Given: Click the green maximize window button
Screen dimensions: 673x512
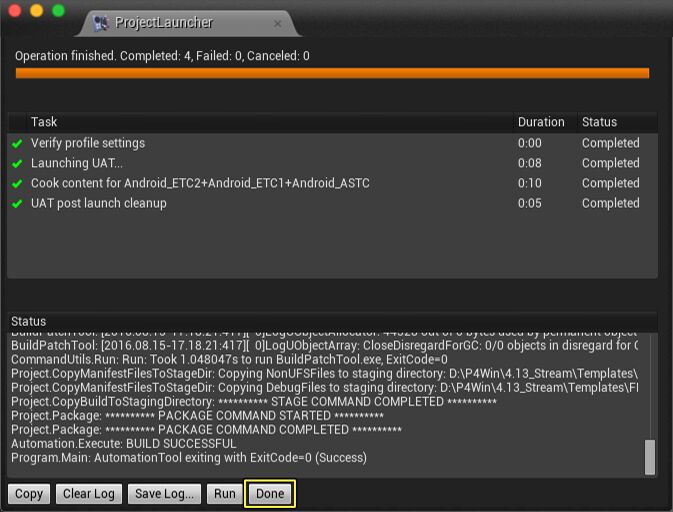Looking at the screenshot, I should coord(58,10).
